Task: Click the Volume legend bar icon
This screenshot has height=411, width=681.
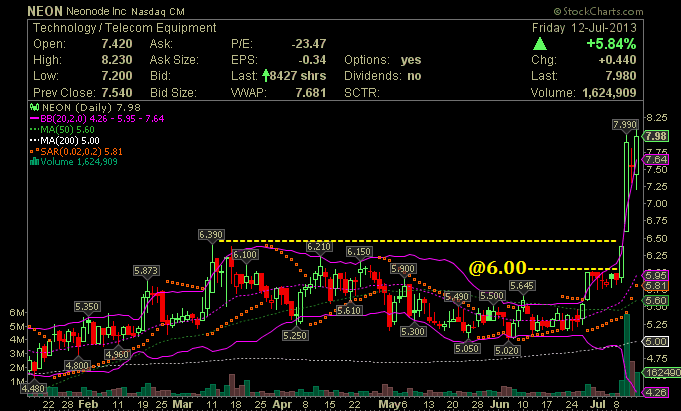Action: click(34, 162)
